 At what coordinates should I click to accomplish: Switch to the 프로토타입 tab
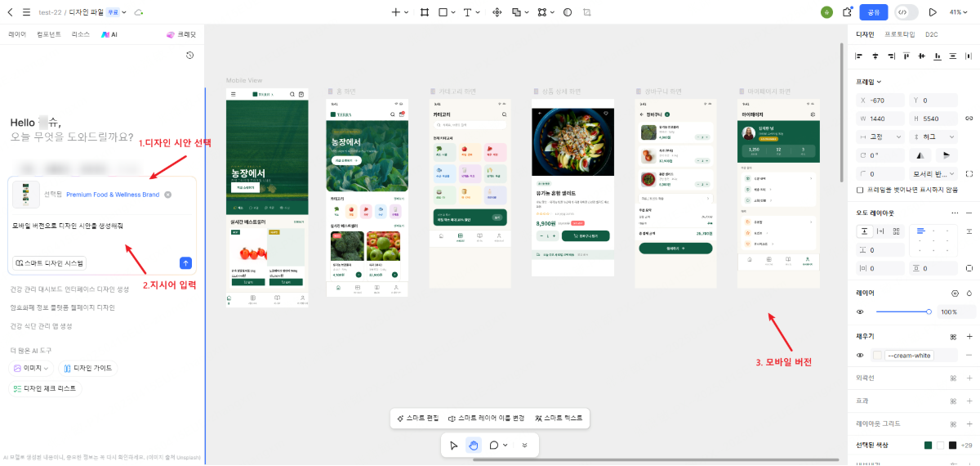click(x=899, y=34)
